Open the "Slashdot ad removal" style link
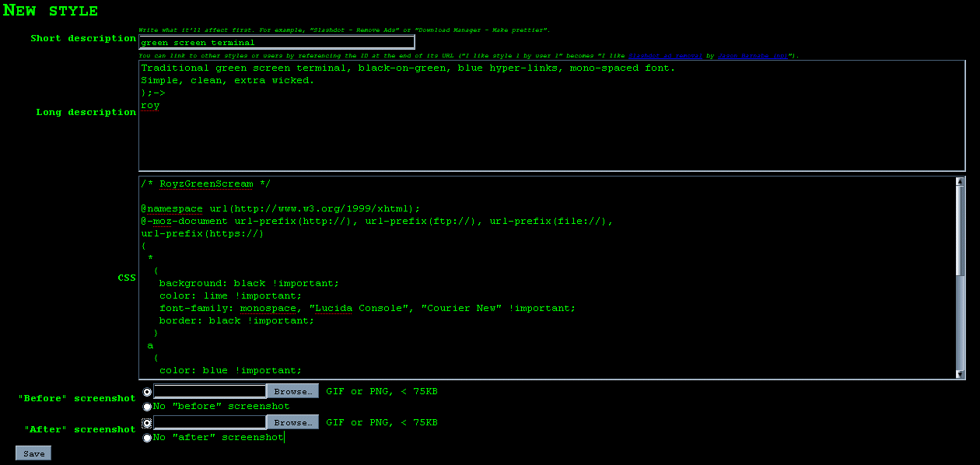The height and width of the screenshot is (465, 980). pyautogui.click(x=667, y=56)
